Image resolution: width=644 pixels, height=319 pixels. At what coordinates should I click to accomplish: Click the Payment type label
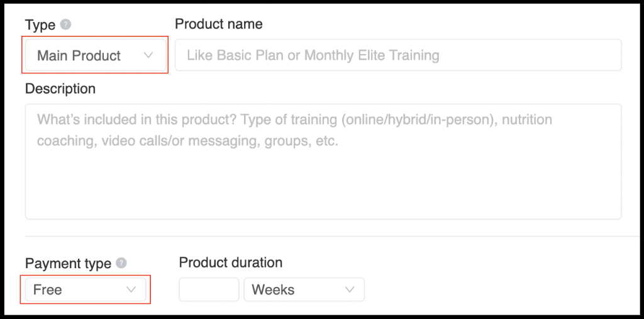click(68, 263)
